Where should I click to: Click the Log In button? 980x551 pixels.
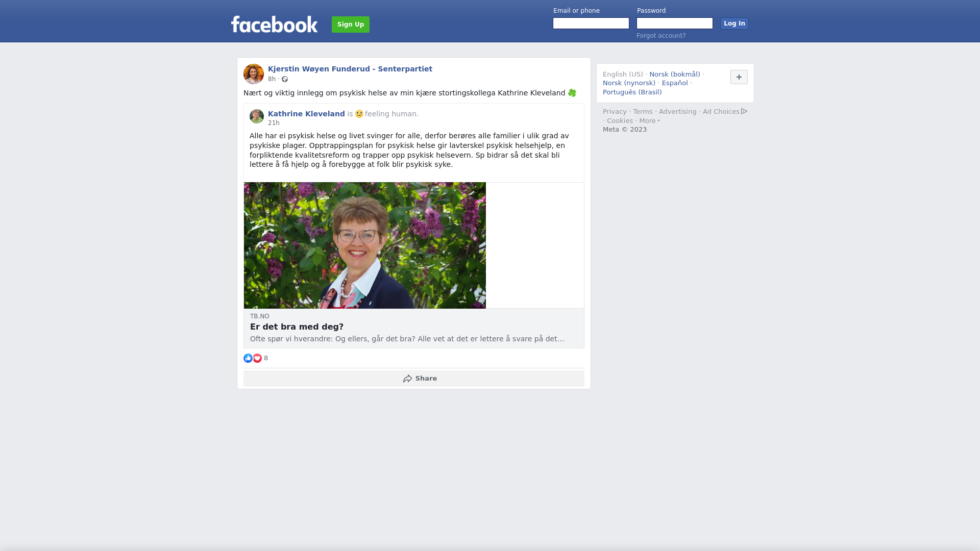pyautogui.click(x=734, y=23)
